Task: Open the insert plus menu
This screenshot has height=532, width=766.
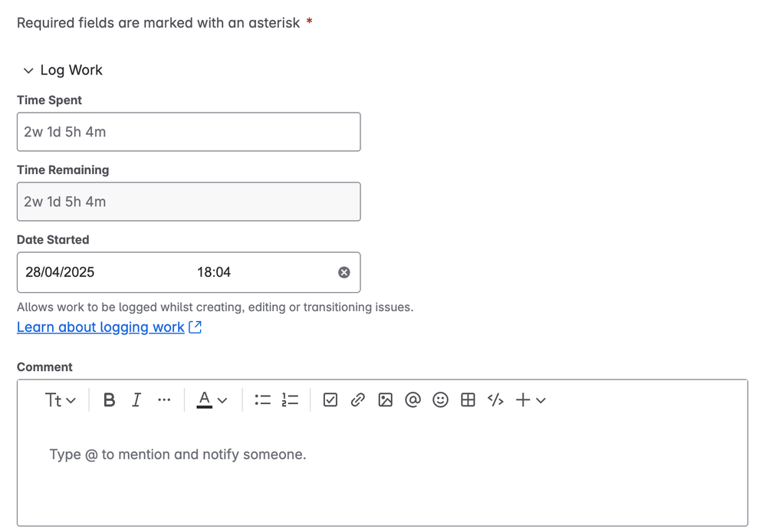Action: 531,400
